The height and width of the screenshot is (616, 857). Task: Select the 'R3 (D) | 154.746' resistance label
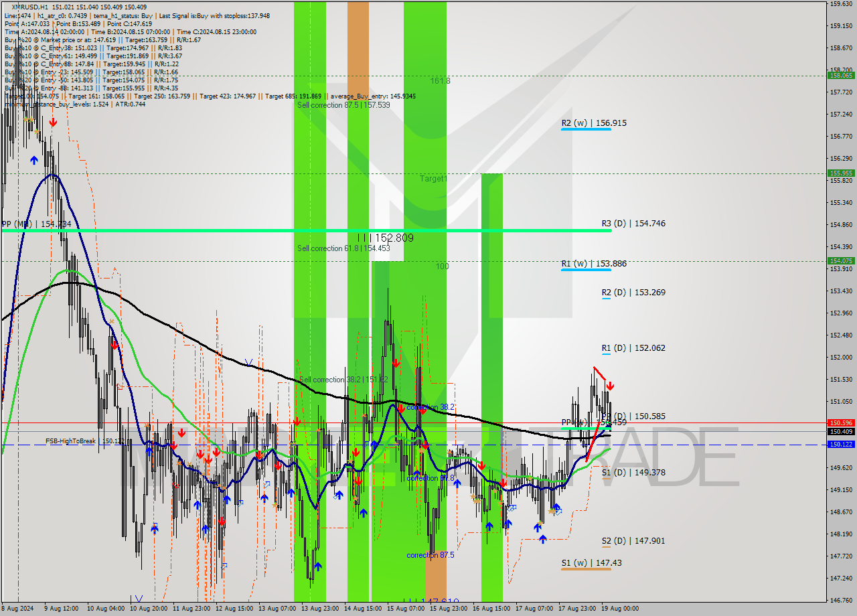(633, 224)
